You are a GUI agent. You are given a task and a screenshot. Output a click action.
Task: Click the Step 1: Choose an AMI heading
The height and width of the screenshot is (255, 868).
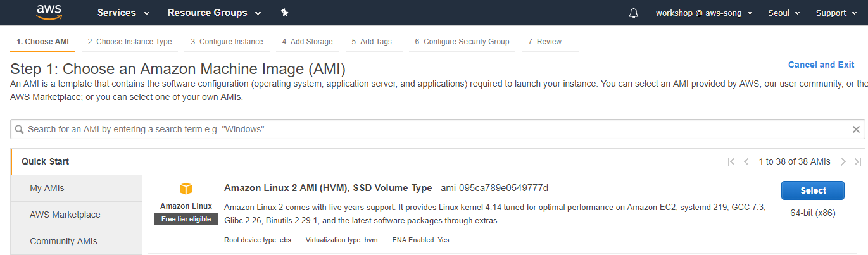pyautogui.click(x=178, y=69)
